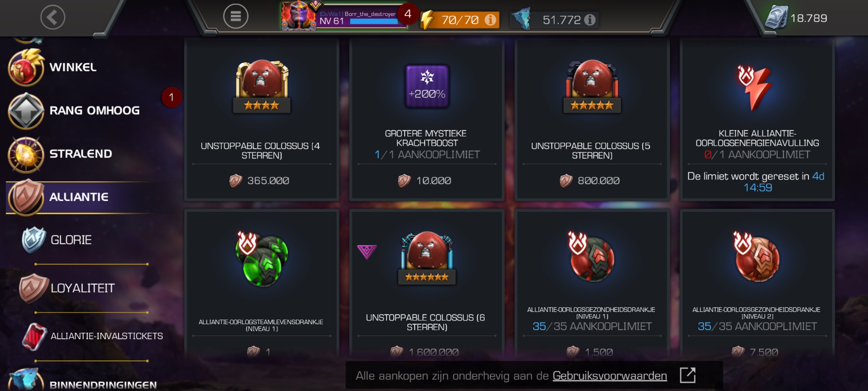Viewport: 868px width, 391px height.
Task: Open the player profile avatar
Action: [x=298, y=16]
